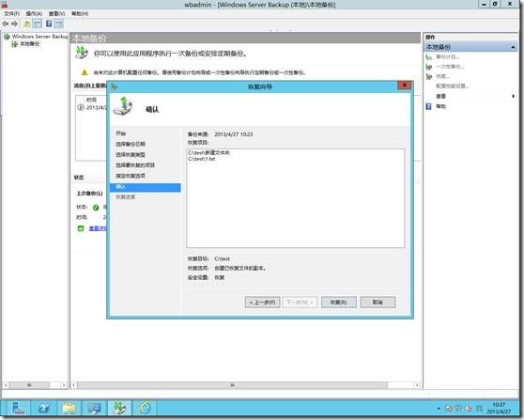Click the yellow up-one-level toolbar icon
This screenshot has width=524, height=420.
pyautogui.click(x=27, y=23)
